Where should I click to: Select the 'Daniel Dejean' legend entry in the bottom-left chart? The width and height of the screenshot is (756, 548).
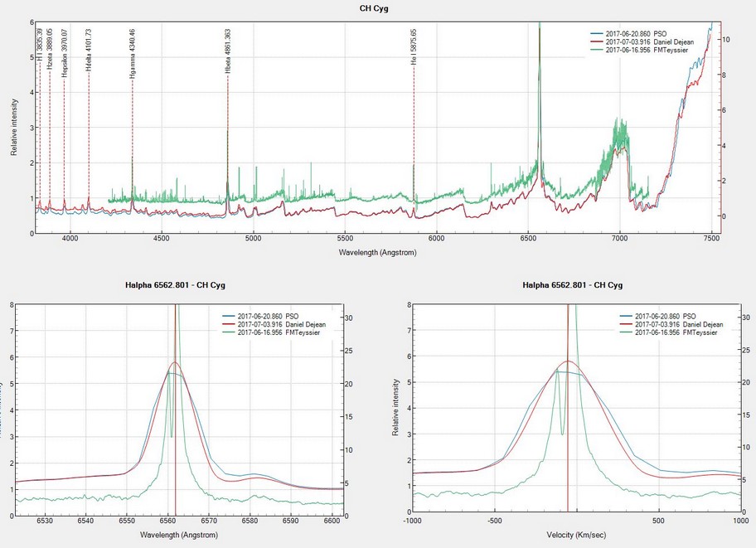click(274, 324)
